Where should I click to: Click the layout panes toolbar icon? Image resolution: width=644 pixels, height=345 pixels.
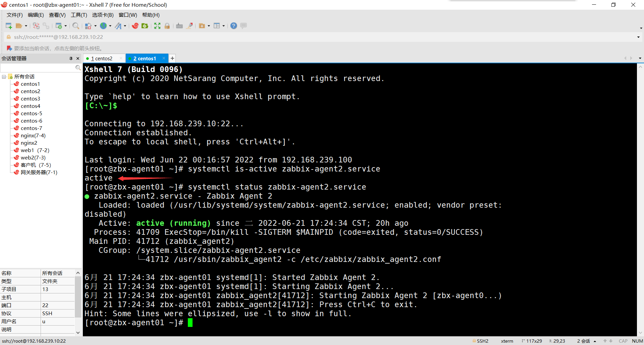217,26
